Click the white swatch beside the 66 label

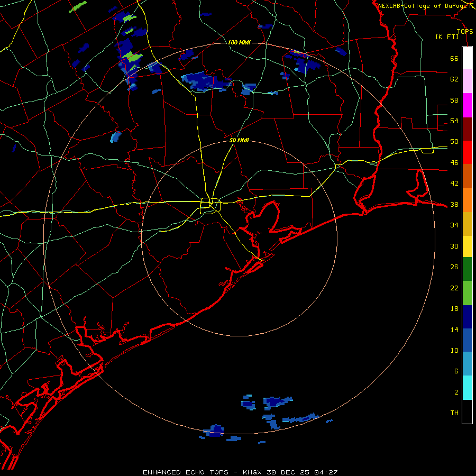click(467, 58)
